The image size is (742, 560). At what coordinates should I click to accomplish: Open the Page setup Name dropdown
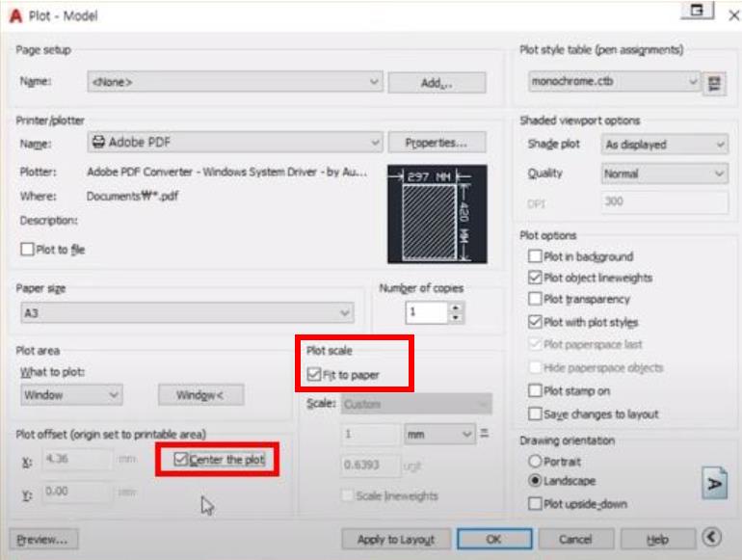[x=235, y=82]
